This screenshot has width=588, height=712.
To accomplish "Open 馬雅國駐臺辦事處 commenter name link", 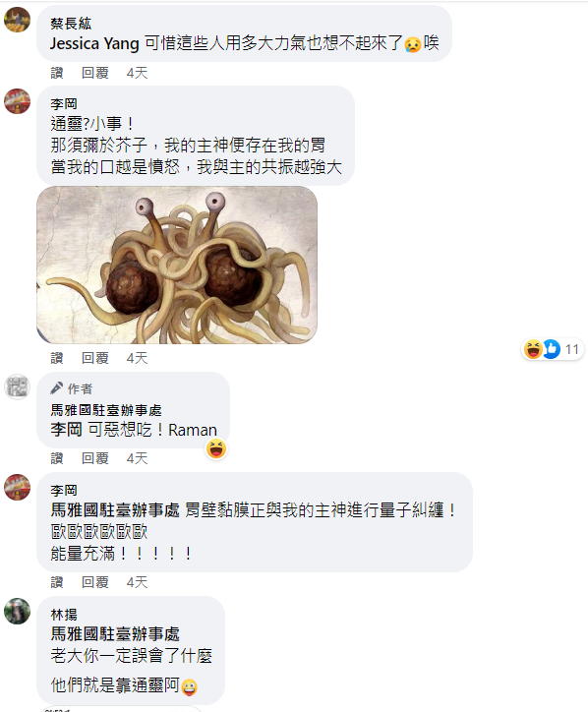I will pyautogui.click(x=106, y=410).
